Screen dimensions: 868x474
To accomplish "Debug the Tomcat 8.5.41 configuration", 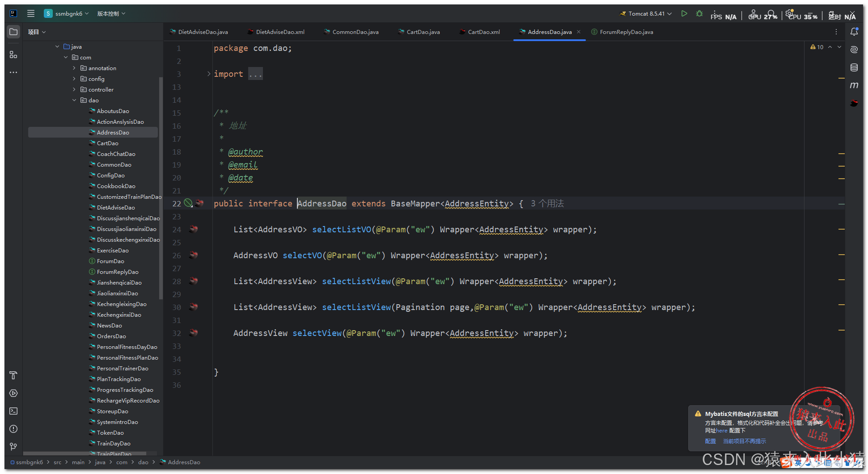I will (699, 14).
